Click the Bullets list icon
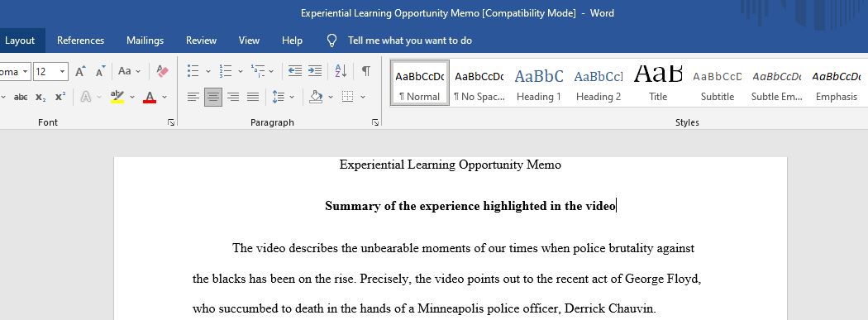The width and height of the screenshot is (868, 320). [193, 71]
